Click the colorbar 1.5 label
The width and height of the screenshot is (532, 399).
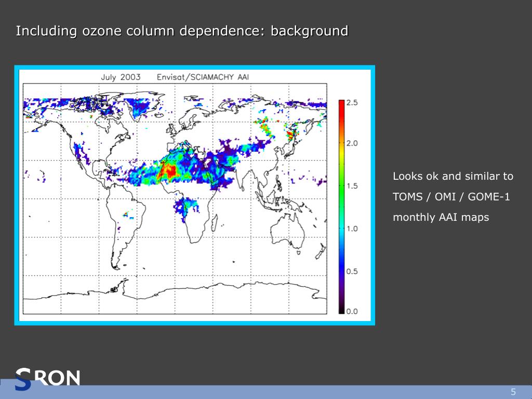pos(352,186)
